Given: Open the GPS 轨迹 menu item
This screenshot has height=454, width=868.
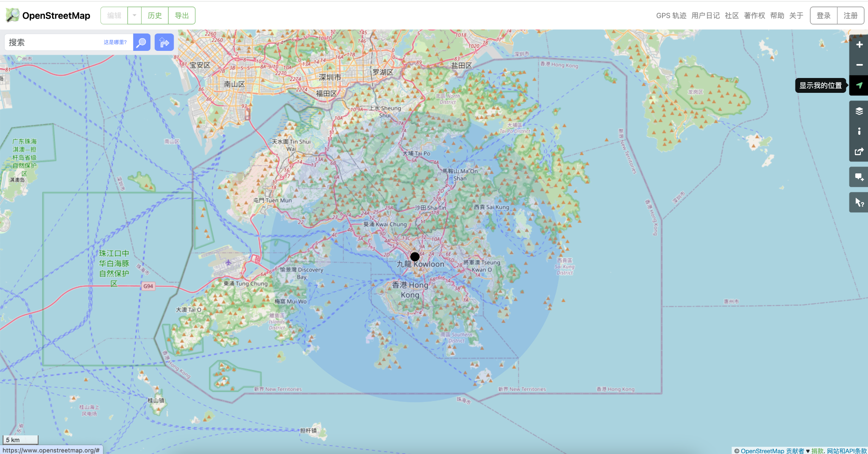Looking at the screenshot, I should point(671,15).
